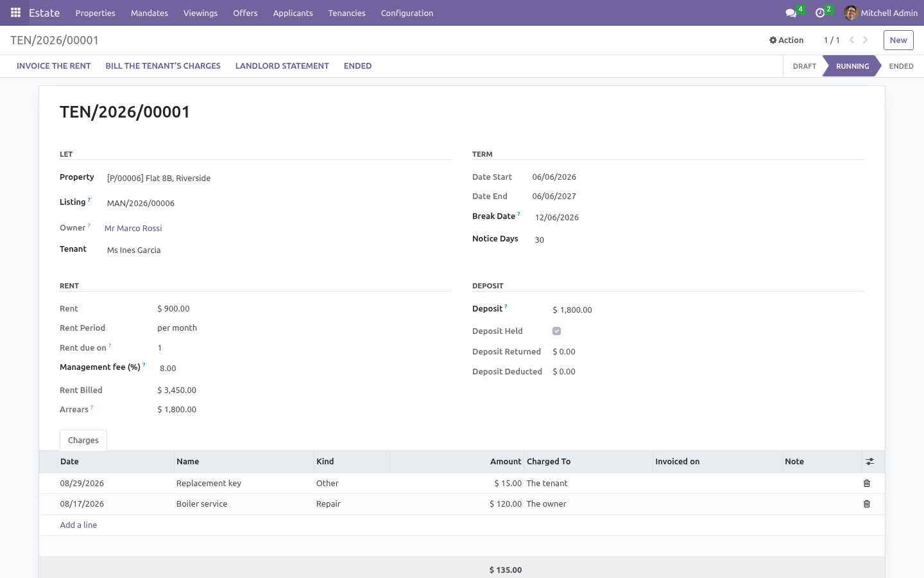Set status to Draft stage
924x578 pixels.
click(x=804, y=66)
